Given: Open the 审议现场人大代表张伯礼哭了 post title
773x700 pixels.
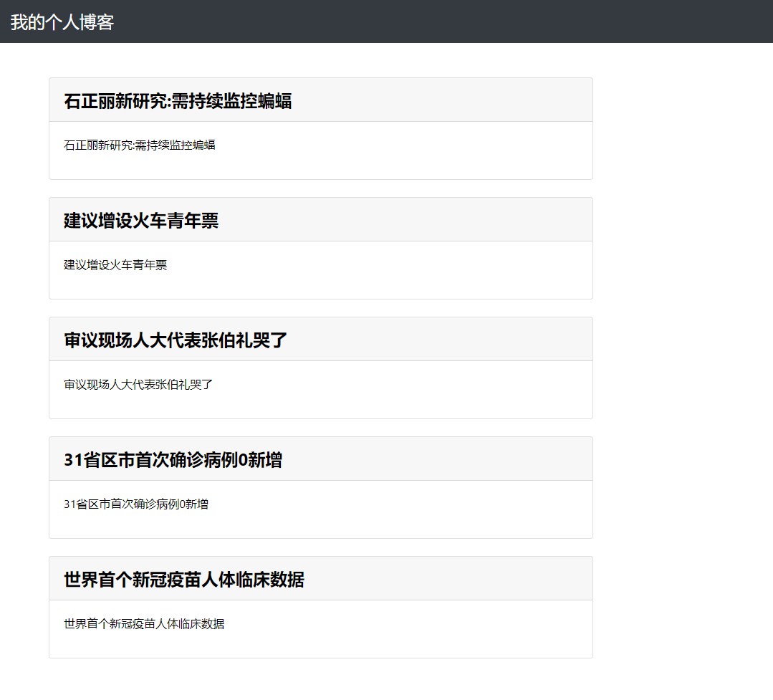Looking at the screenshot, I should pos(176,340).
